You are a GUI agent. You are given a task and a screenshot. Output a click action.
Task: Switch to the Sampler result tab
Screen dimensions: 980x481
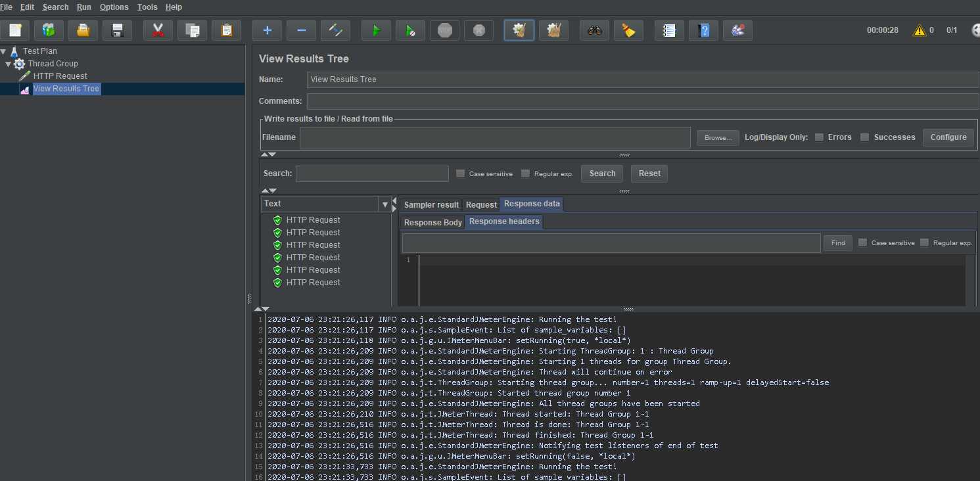point(431,205)
